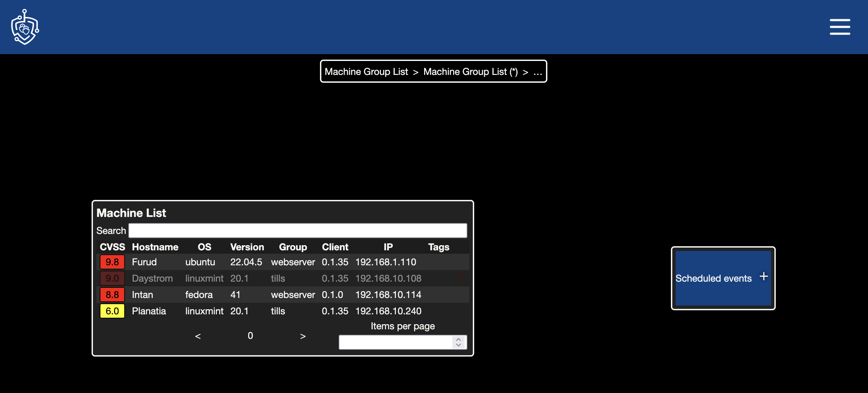
Task: Focus the Machine List search field
Action: [x=298, y=231]
